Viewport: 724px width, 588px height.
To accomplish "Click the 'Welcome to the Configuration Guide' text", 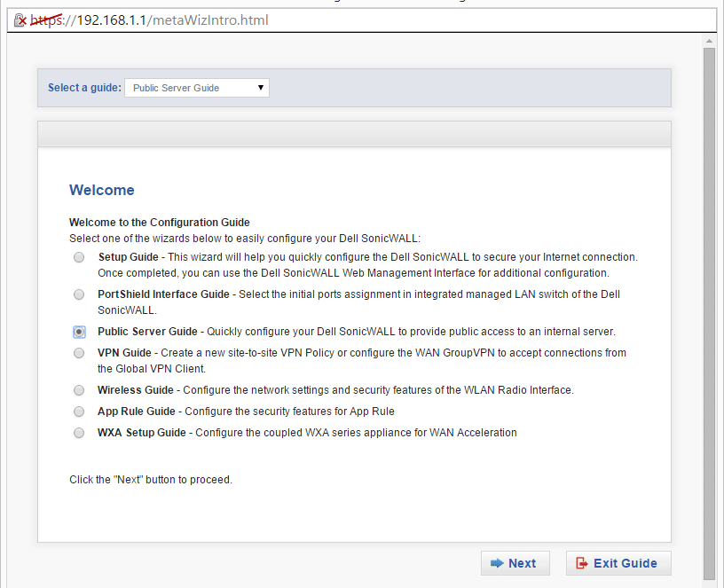I will 160,223.
